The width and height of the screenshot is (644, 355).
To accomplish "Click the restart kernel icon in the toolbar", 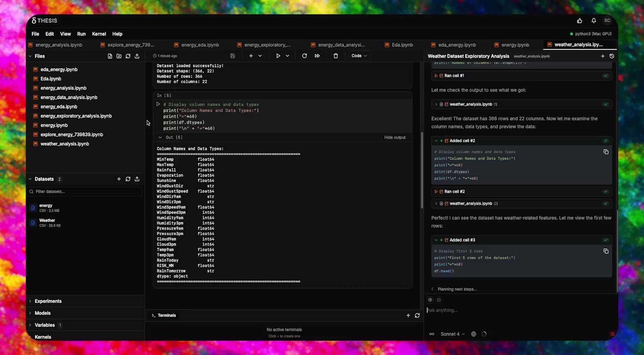I will (x=304, y=56).
